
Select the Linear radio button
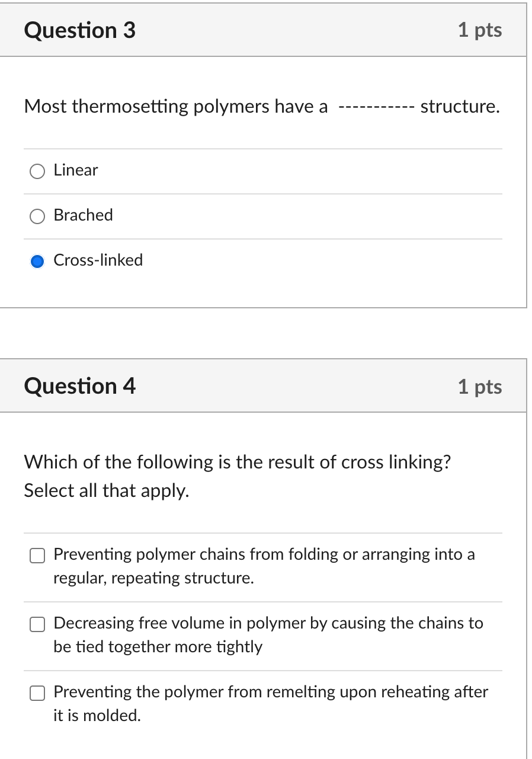tap(37, 171)
